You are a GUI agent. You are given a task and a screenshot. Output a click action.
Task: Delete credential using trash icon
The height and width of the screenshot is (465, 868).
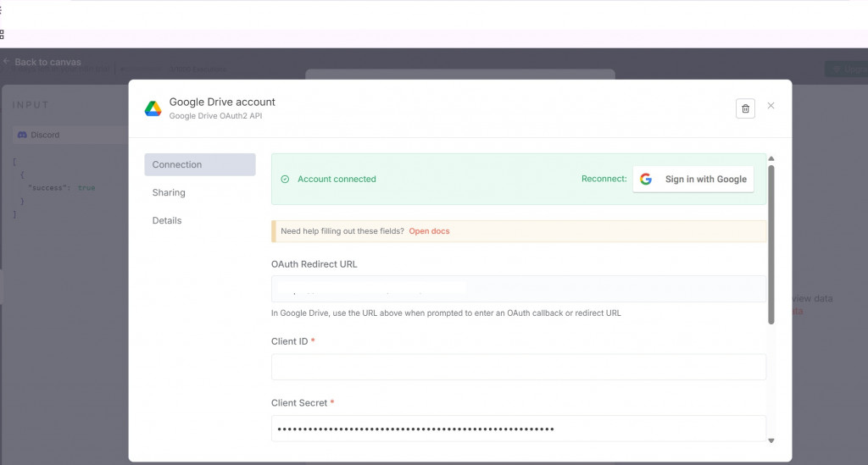pos(745,108)
